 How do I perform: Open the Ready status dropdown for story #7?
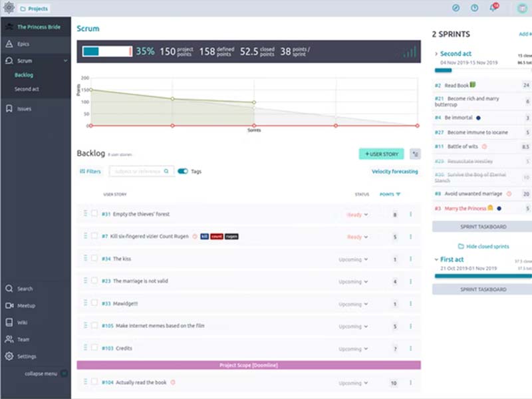coord(357,237)
